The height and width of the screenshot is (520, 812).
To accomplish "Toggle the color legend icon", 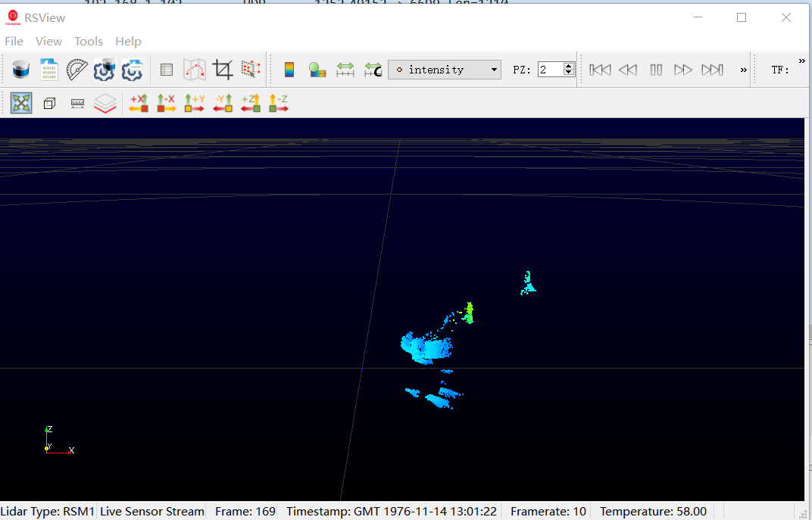I will 317,70.
